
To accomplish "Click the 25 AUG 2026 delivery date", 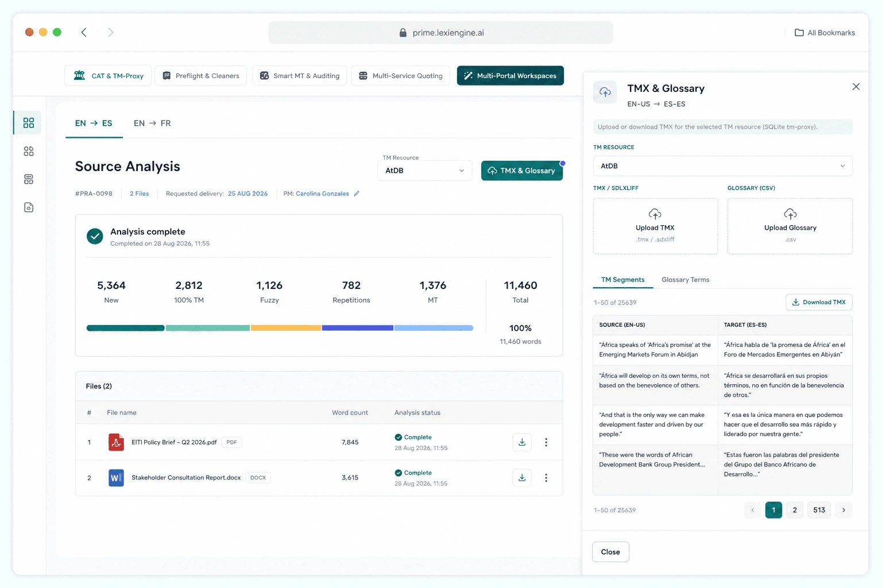I will (x=247, y=194).
